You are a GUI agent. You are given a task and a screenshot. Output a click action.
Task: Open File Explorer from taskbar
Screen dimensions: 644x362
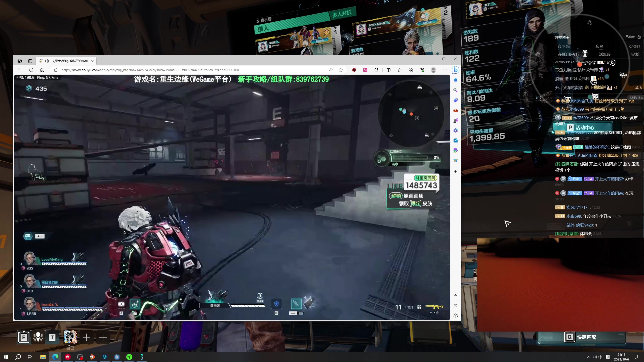pos(43,357)
